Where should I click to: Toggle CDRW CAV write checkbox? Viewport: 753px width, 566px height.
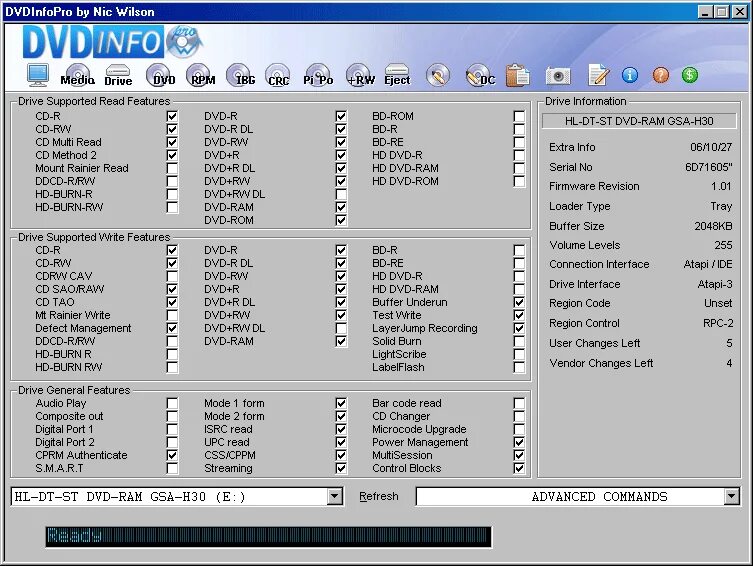coord(172,276)
